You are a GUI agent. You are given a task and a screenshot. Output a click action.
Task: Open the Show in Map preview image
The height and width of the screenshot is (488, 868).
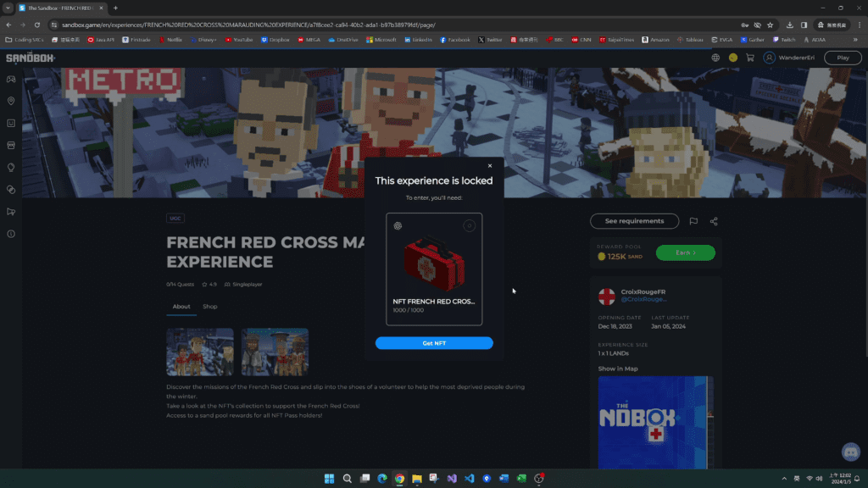(x=655, y=423)
